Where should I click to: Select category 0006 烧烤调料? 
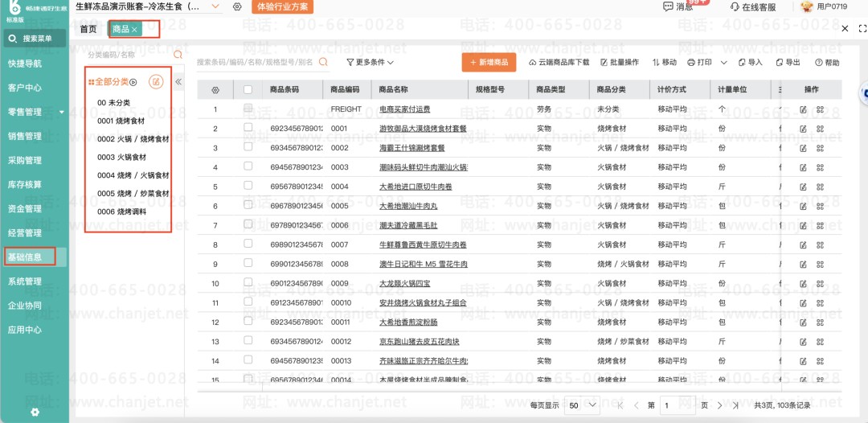coord(122,211)
